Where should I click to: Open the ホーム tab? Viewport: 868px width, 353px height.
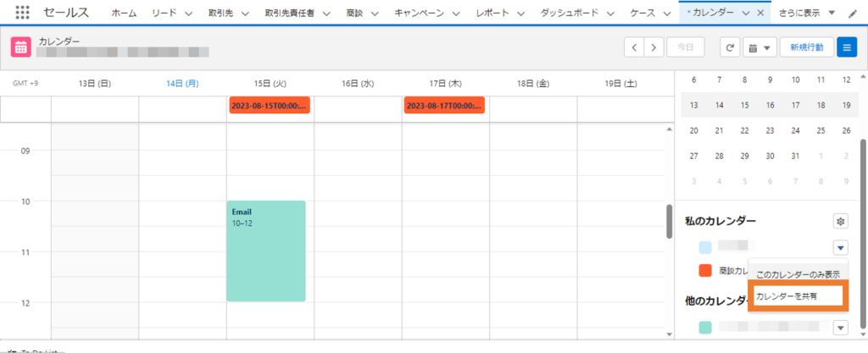124,14
